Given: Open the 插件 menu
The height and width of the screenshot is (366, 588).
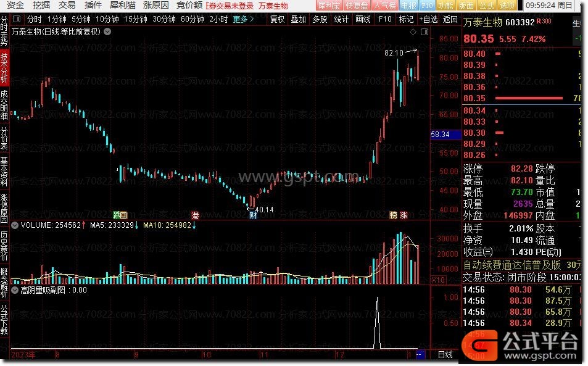Looking at the screenshot, I should coord(93,6).
